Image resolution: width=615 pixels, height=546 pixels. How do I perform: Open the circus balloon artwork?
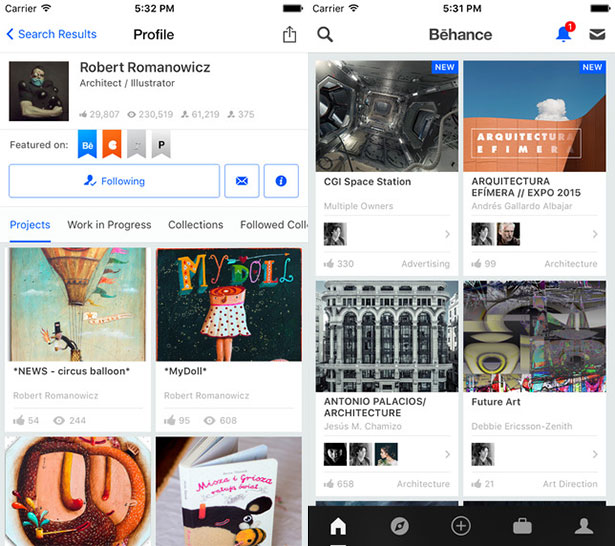78,304
